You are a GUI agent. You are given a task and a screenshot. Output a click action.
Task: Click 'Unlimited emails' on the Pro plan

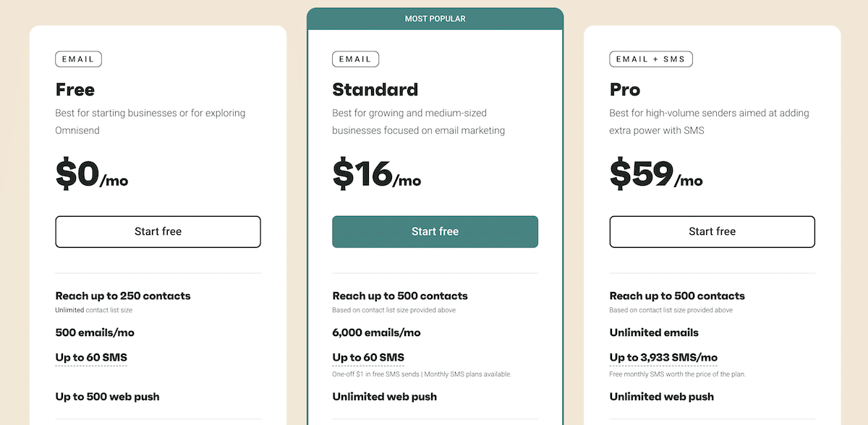tap(654, 332)
